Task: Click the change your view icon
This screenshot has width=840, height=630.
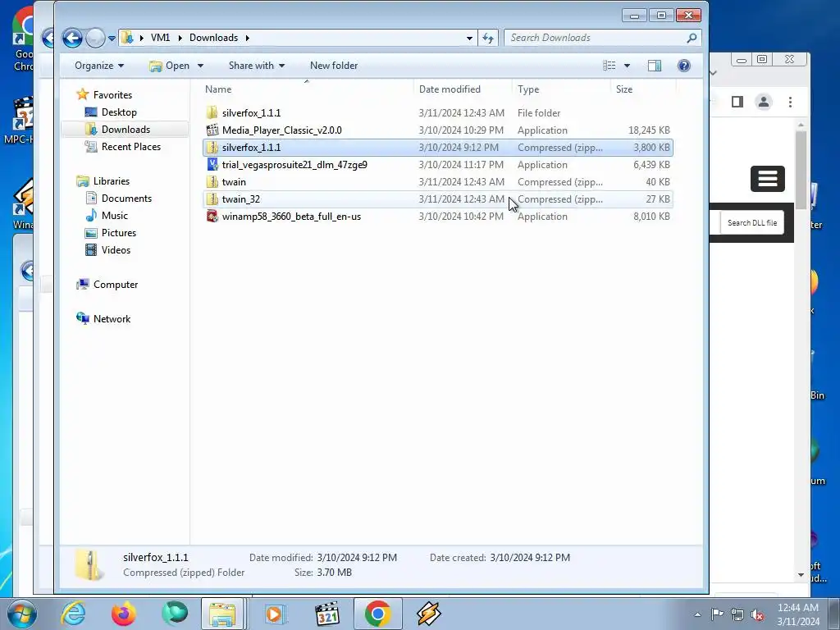Action: point(609,66)
